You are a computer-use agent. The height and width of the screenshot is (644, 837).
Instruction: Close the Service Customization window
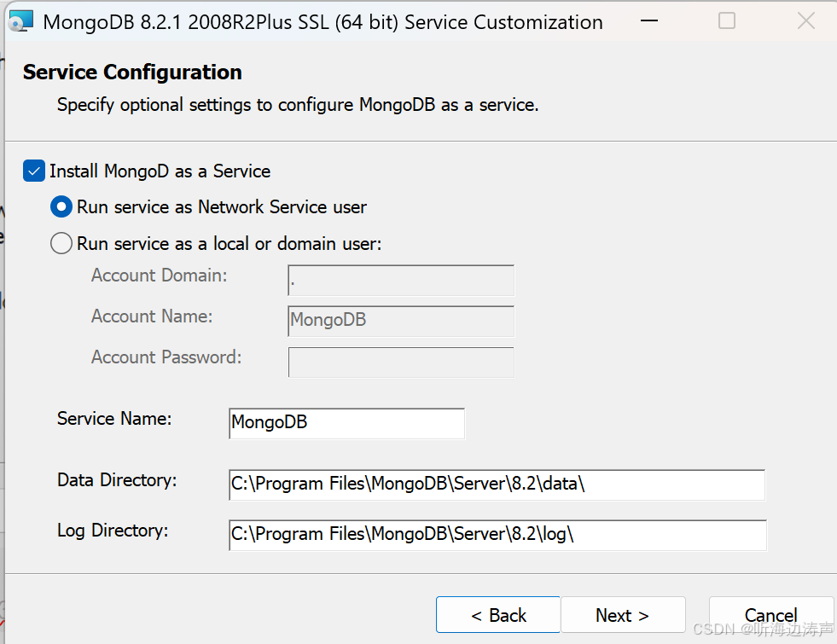point(805,21)
